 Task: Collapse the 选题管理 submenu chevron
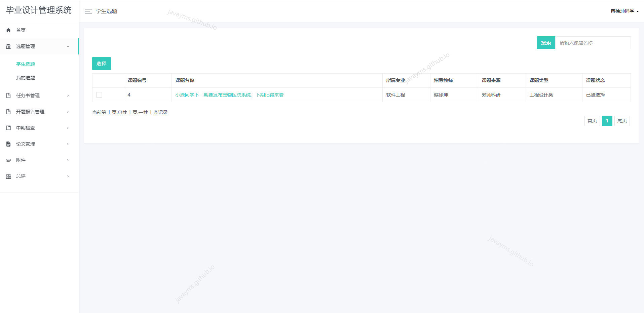[x=68, y=46]
